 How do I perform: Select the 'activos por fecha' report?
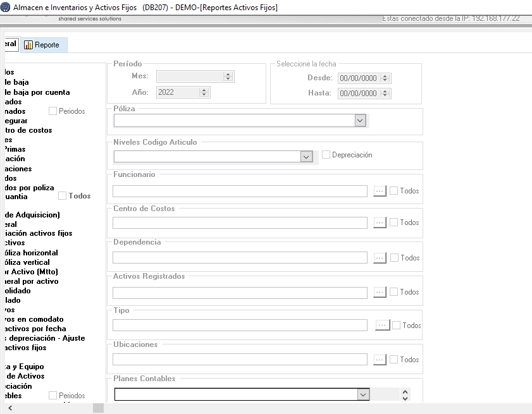(34, 329)
